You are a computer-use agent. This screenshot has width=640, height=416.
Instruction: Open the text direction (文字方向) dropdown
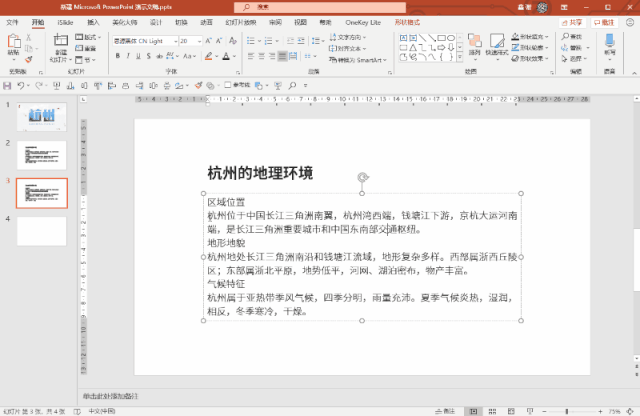(348, 37)
